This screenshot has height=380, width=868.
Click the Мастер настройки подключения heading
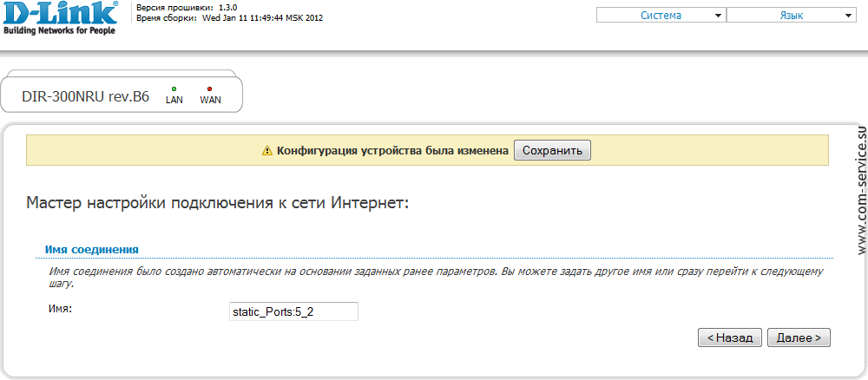(218, 202)
